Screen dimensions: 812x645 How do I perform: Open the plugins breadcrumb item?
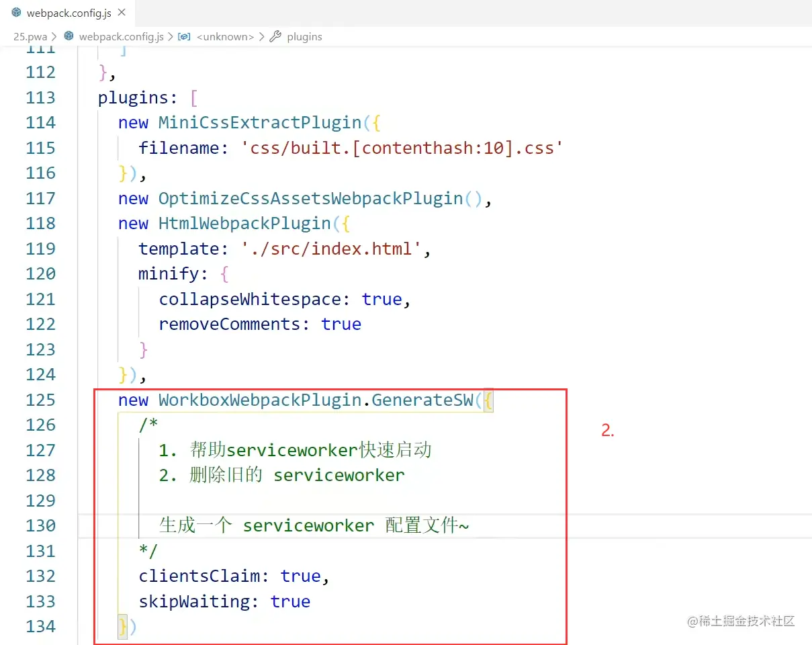tap(304, 37)
